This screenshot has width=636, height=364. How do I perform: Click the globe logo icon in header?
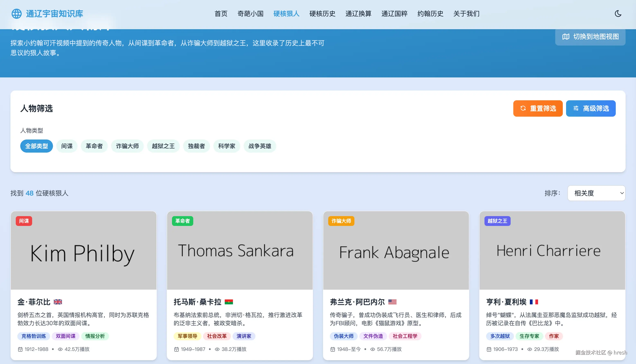17,14
